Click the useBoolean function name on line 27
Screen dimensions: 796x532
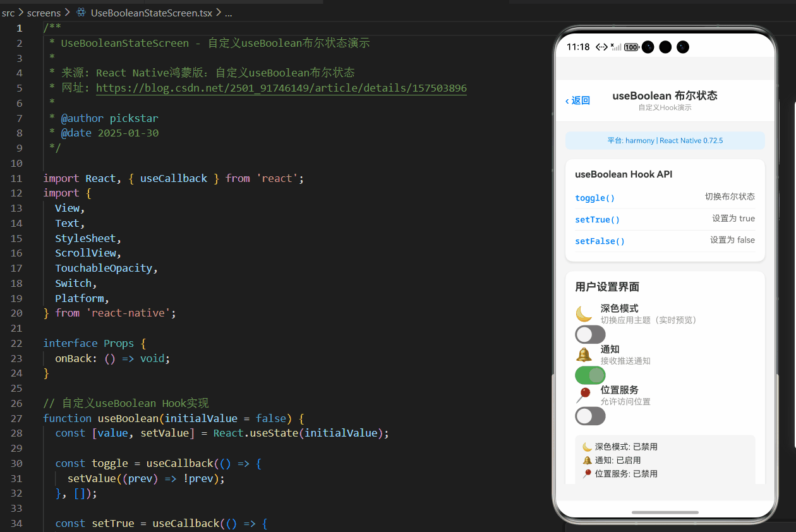click(x=128, y=418)
